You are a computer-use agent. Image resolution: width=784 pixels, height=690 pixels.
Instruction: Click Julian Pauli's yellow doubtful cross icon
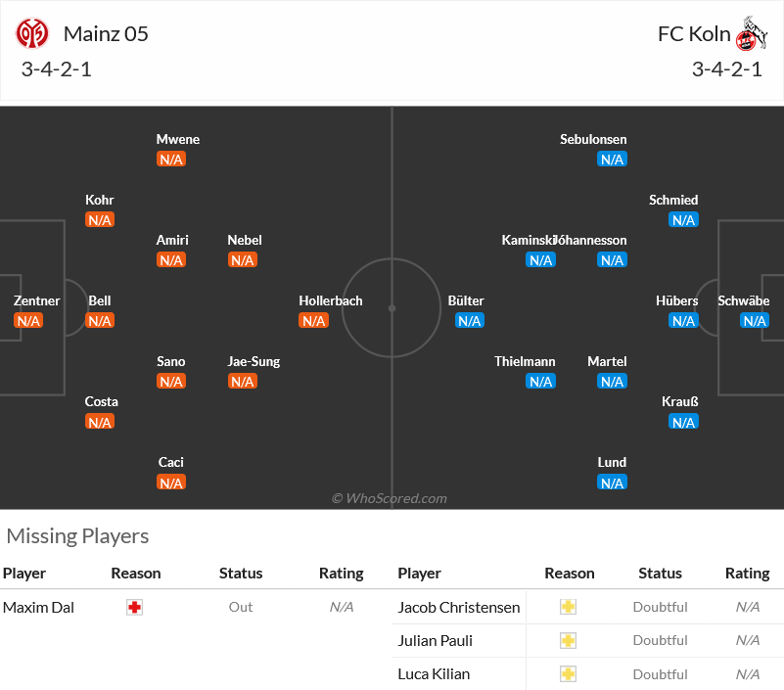pos(568,640)
